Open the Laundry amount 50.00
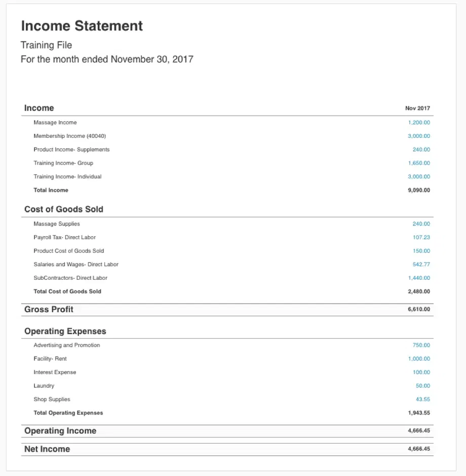Viewport: 466px width, 476px height. click(422, 386)
